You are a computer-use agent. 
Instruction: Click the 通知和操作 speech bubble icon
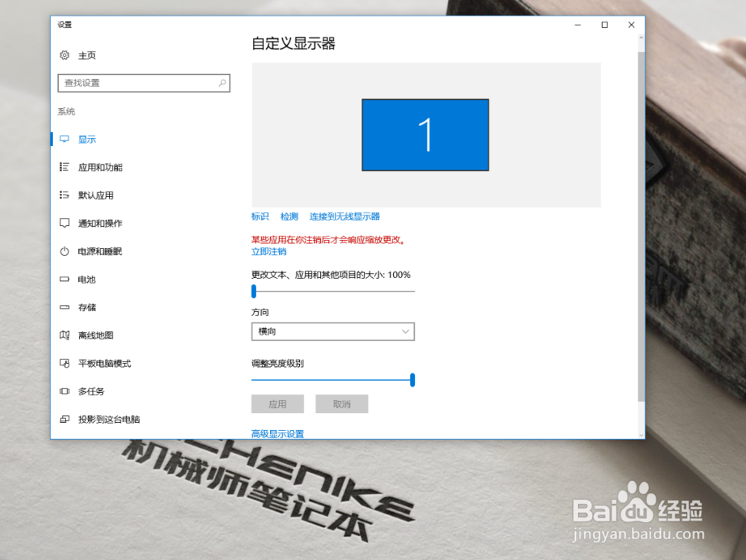click(x=64, y=223)
